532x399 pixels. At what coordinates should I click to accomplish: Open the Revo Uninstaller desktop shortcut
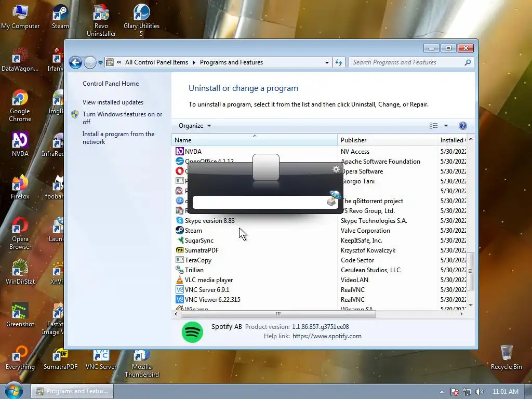pos(101,20)
